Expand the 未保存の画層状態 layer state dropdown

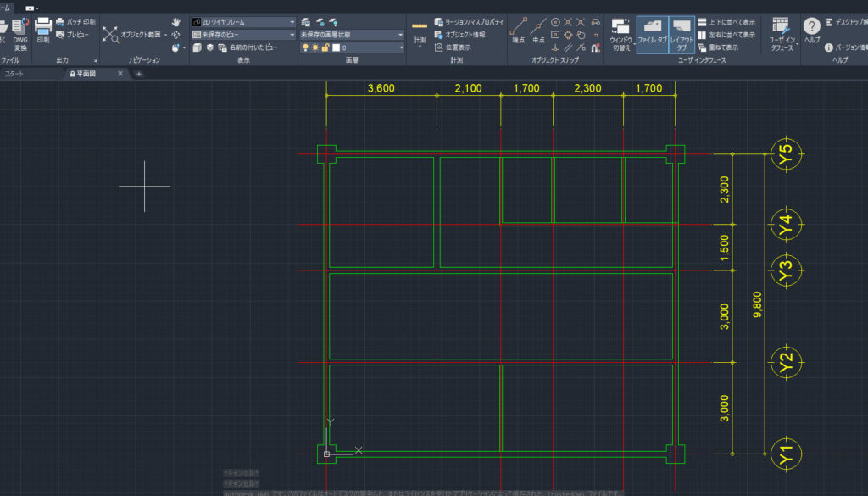[x=352, y=35]
